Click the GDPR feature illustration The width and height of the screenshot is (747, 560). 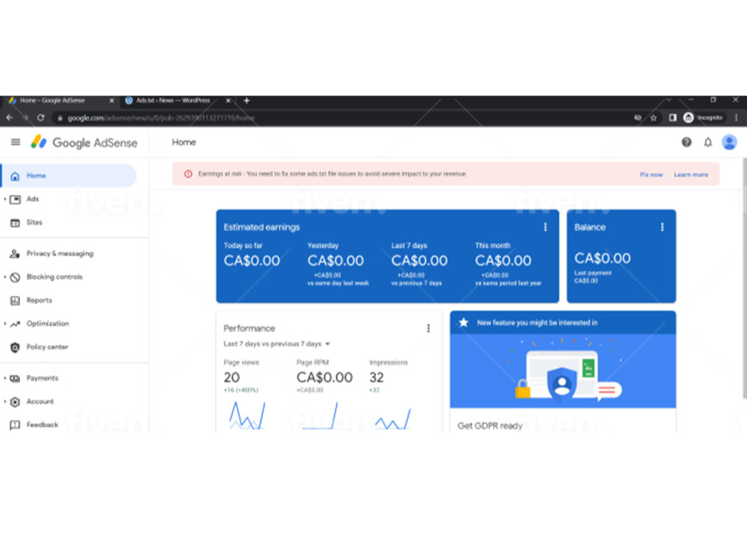(x=562, y=371)
